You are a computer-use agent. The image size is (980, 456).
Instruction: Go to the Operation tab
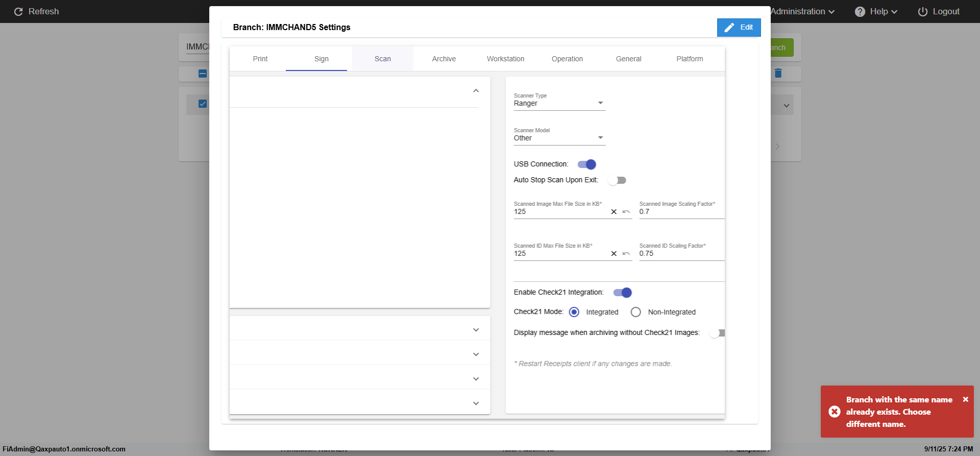[567, 59]
